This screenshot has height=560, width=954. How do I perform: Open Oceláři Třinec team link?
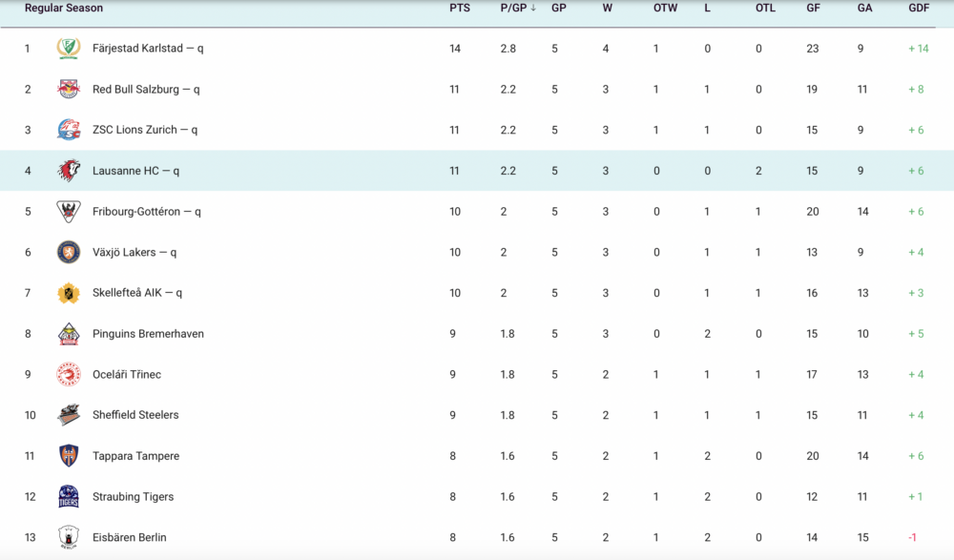[127, 374]
